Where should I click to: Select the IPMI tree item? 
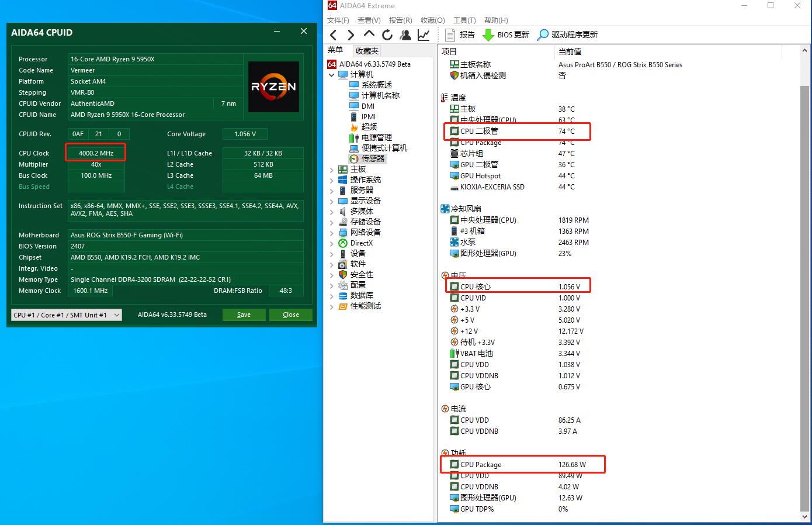tap(362, 116)
